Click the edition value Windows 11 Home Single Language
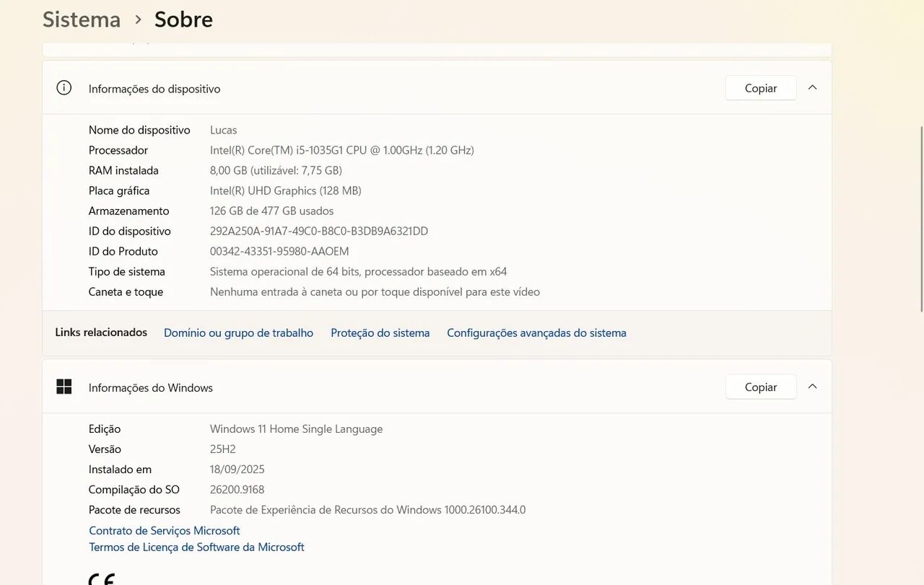The height and width of the screenshot is (585, 924). pyautogui.click(x=297, y=428)
